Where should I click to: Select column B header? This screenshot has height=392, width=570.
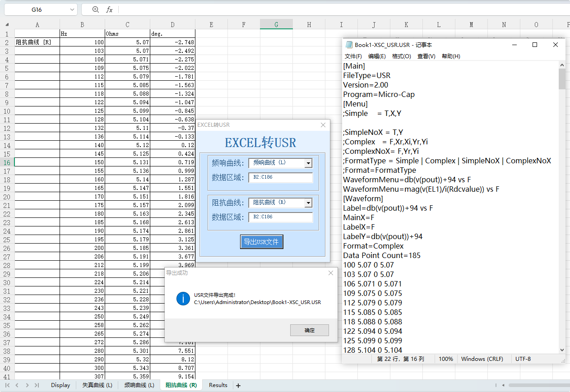(82, 25)
